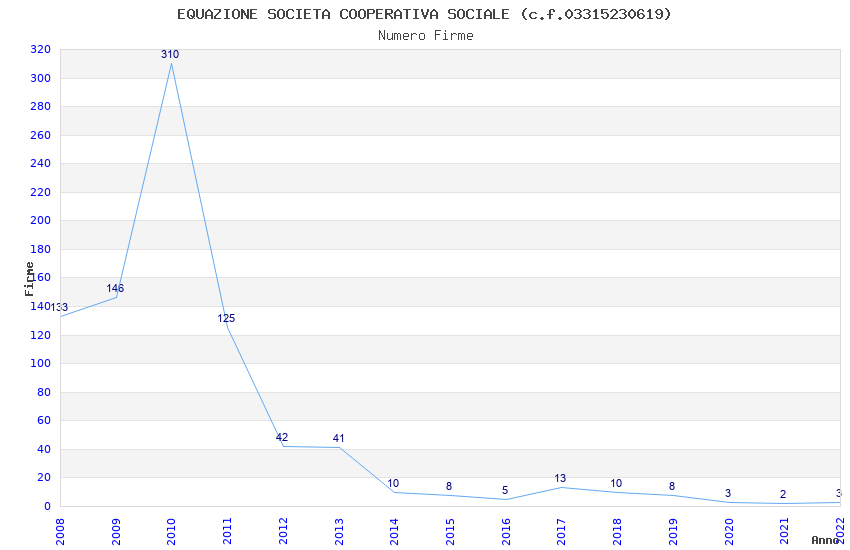The image size is (850, 550).
Task: Click the x-axis year label 2014
Action: point(394,531)
